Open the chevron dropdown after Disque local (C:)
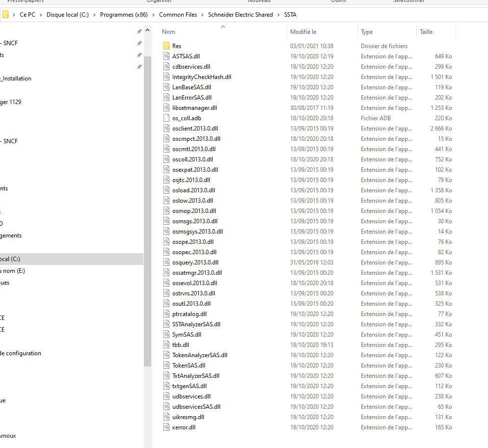The height and width of the screenshot is (448, 488). (94, 15)
